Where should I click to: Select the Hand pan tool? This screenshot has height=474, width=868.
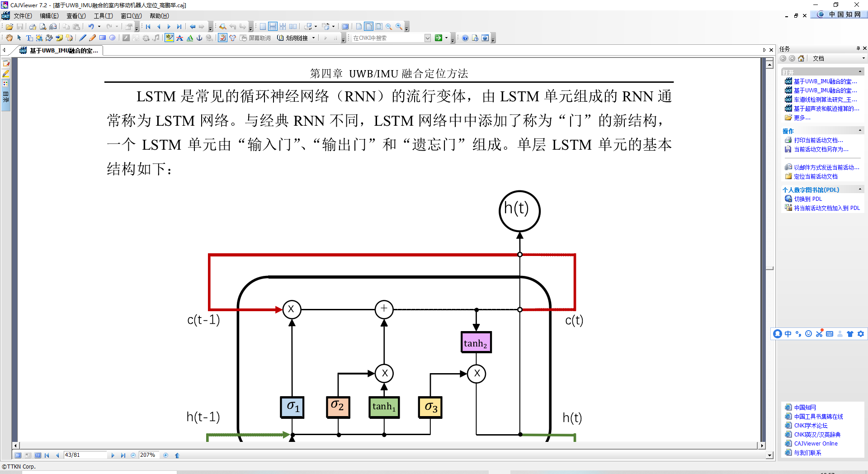coord(9,38)
